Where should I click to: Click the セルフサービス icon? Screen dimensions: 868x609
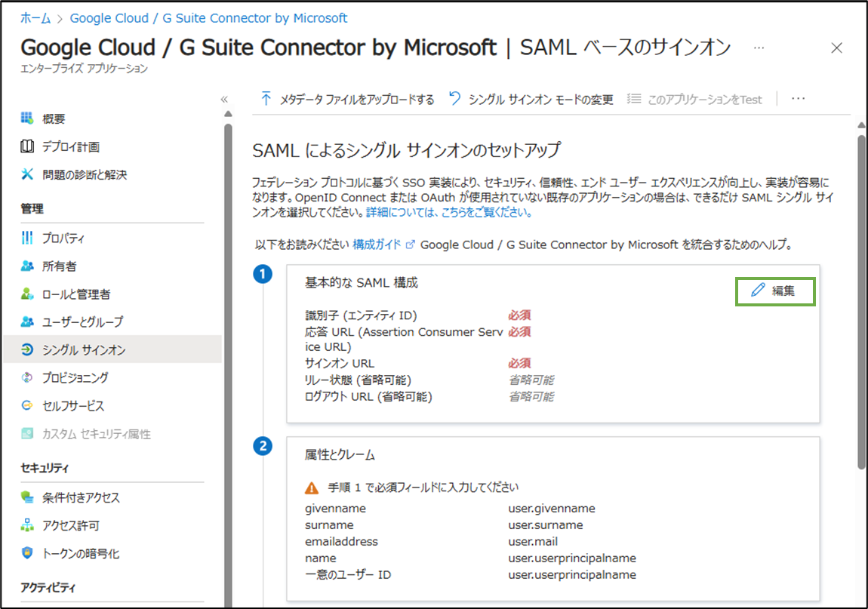(x=27, y=405)
